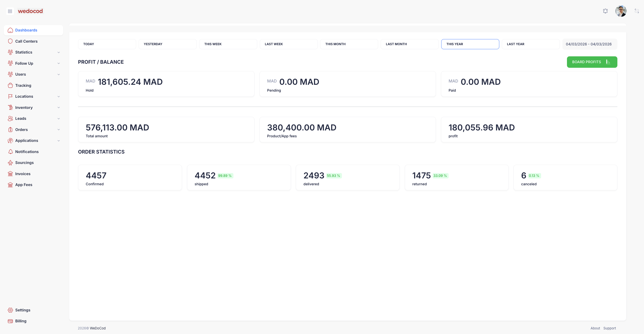The height and width of the screenshot is (334, 644).
Task: Open the Dashboards home icon in sidebar
Action: click(x=10, y=30)
